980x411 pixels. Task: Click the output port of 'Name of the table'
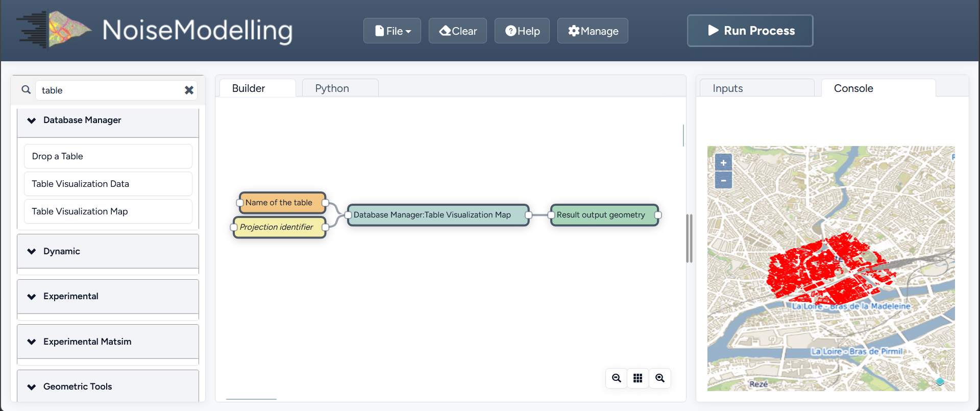coord(325,203)
